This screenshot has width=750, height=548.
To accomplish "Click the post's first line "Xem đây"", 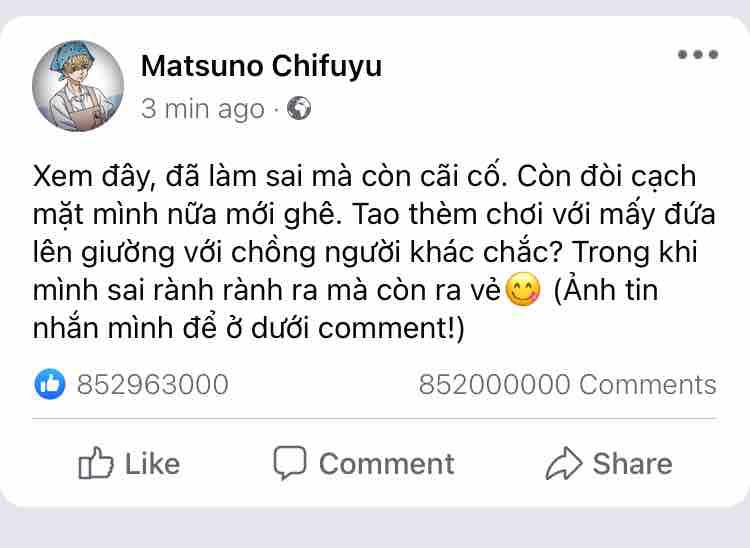I will [x=80, y=177].
